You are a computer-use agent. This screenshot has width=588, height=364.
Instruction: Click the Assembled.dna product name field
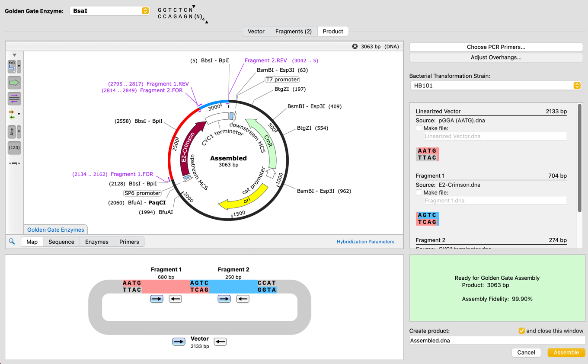click(x=497, y=341)
